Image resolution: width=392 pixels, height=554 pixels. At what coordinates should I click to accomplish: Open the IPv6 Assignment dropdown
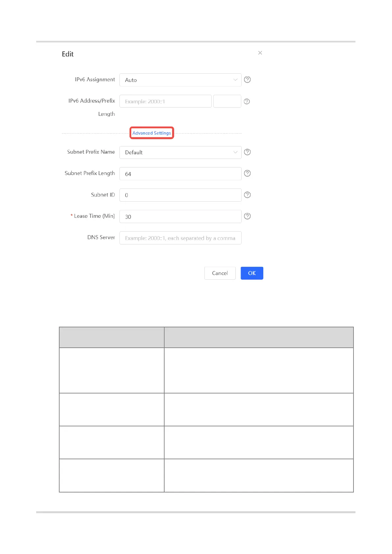(180, 80)
